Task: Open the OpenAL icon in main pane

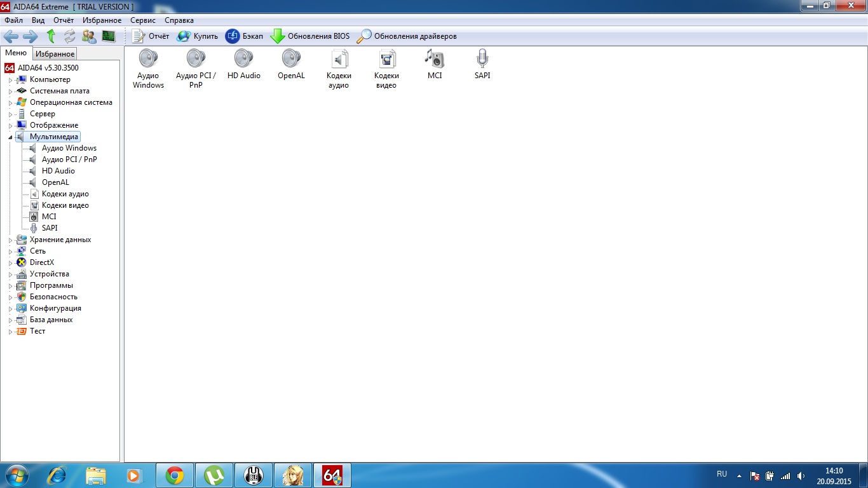Action: point(291,64)
